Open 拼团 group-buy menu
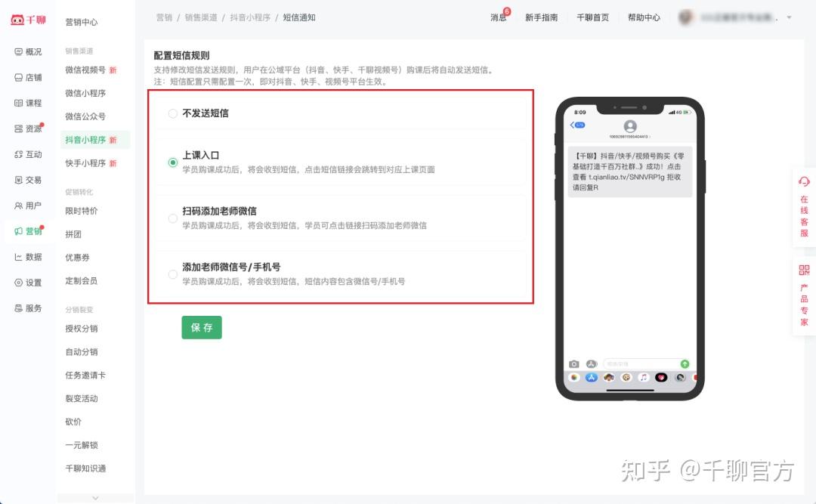 [73, 234]
